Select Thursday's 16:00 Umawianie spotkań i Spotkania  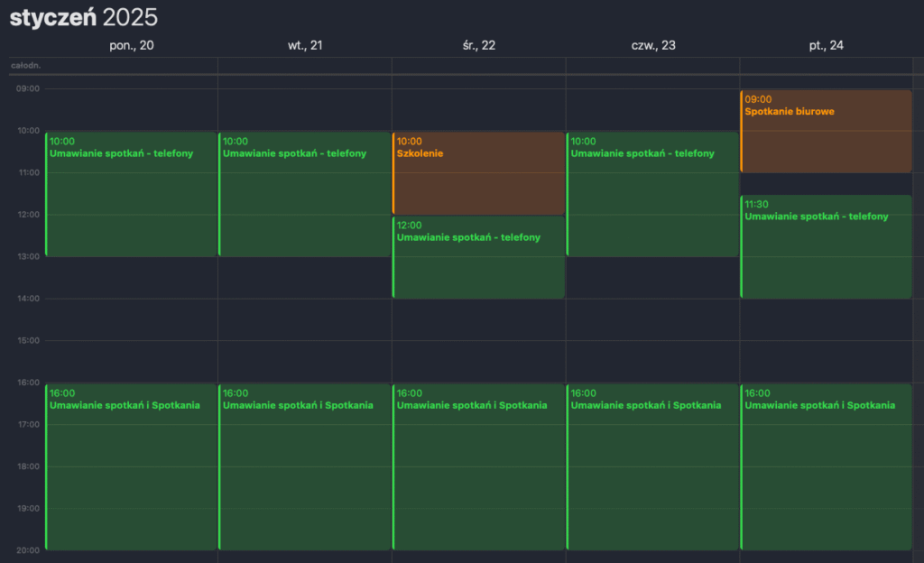tap(652, 467)
